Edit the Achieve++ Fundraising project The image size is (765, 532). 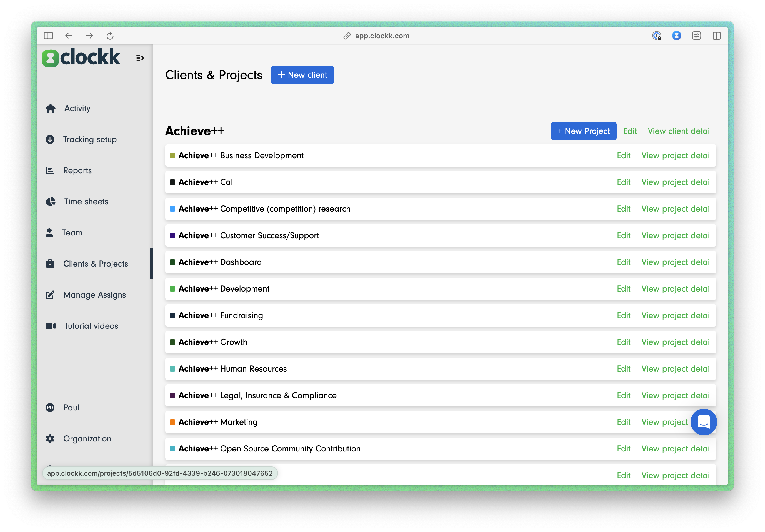(624, 315)
